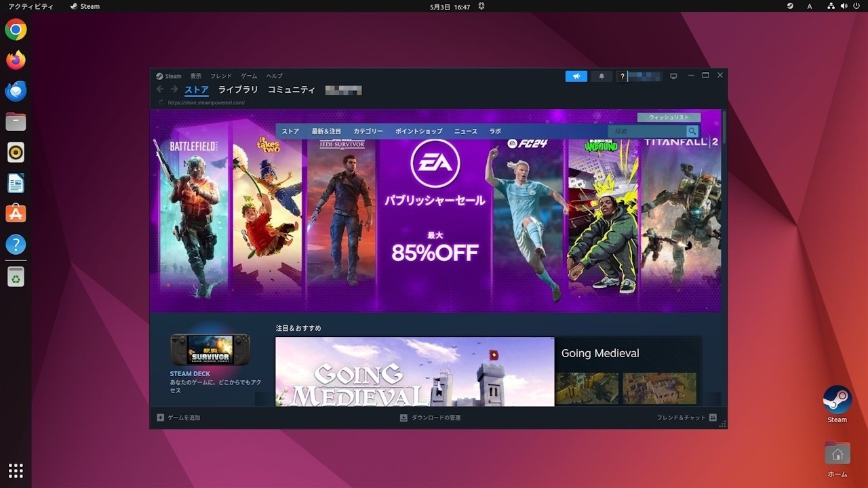
Task: Click the question mark avatar icon
Action: [x=622, y=76]
